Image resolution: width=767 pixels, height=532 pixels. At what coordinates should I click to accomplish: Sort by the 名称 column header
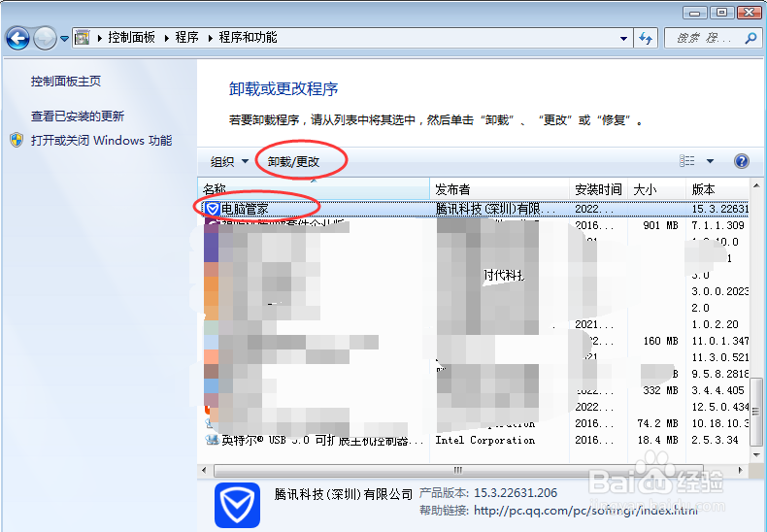coord(313,189)
